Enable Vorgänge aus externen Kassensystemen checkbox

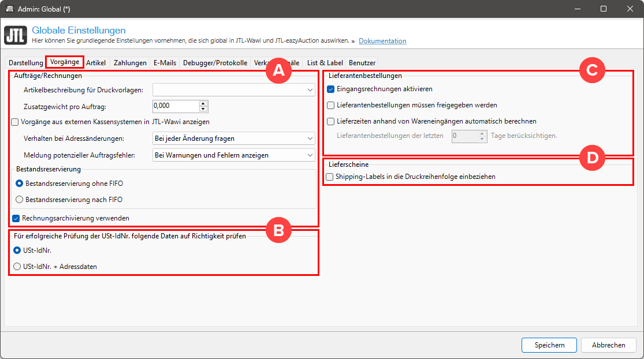pos(15,122)
